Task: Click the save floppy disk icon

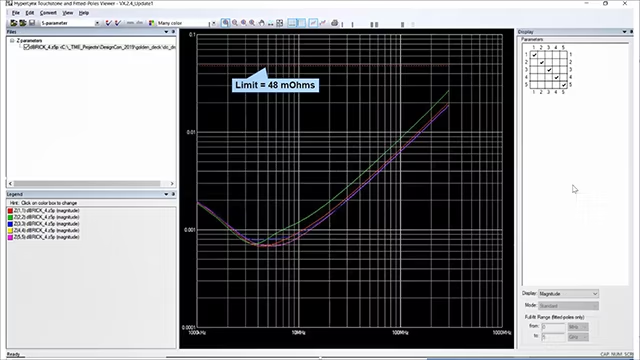Action: coord(32,23)
